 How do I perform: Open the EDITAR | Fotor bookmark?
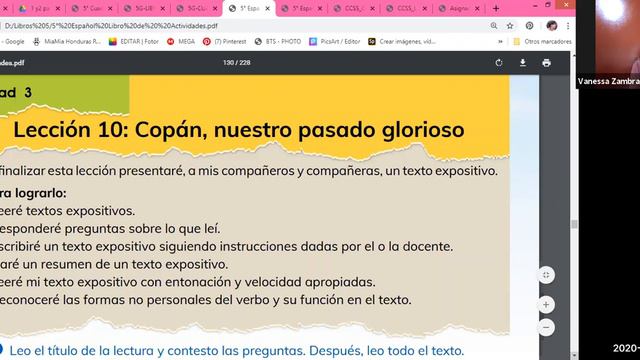(134, 42)
